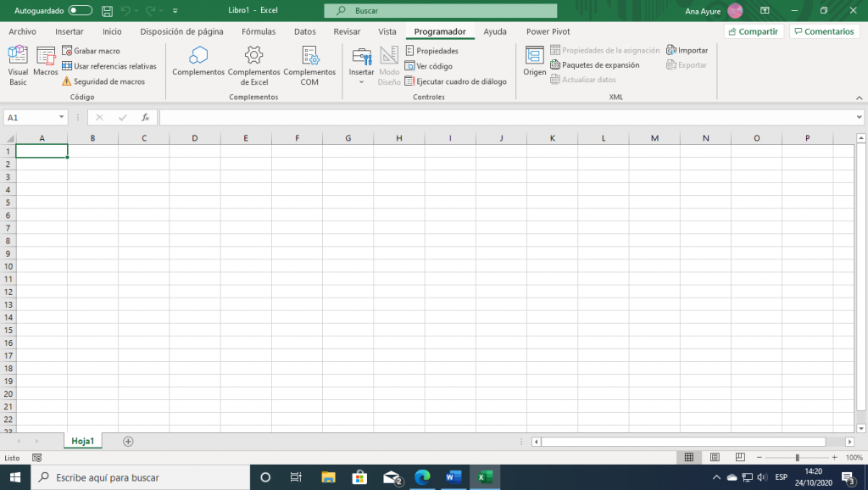Open the Visual Basic editor

point(18,65)
